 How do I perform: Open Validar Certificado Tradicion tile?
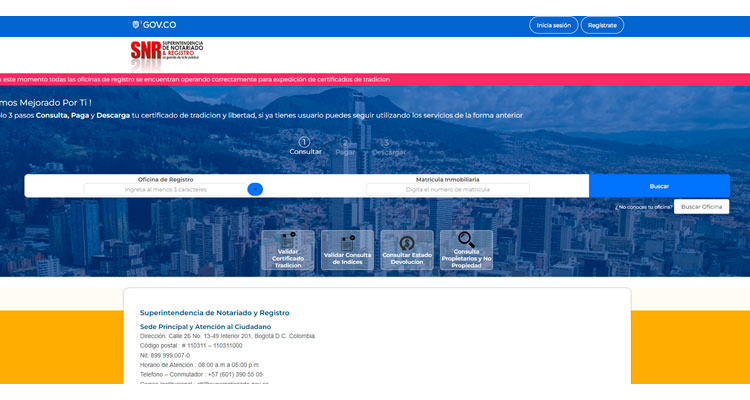click(x=288, y=250)
